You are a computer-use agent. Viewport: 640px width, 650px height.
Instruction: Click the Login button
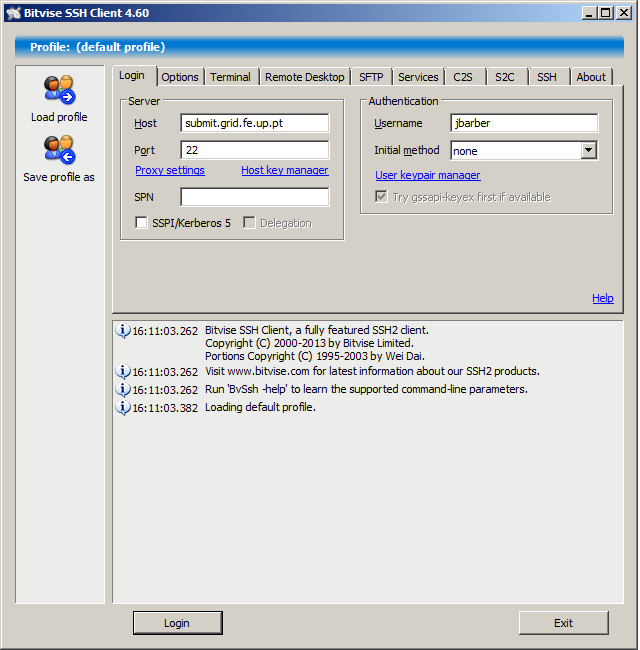tap(177, 623)
